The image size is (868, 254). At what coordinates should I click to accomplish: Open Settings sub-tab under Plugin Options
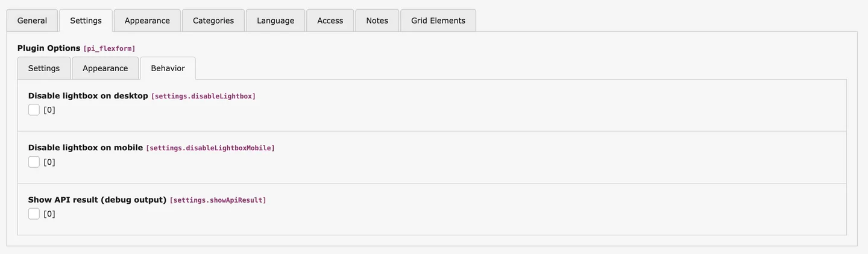(x=44, y=68)
